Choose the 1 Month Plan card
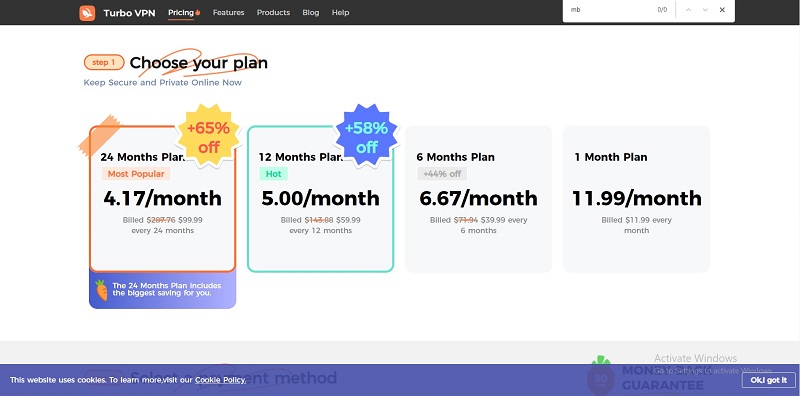Image resolution: width=800 pixels, height=396 pixels. tap(636, 199)
